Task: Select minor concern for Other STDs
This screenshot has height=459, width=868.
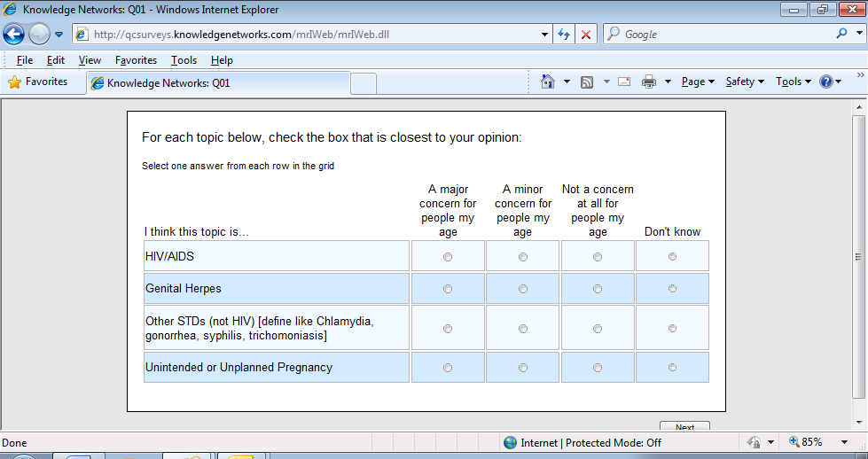Action: click(x=522, y=329)
